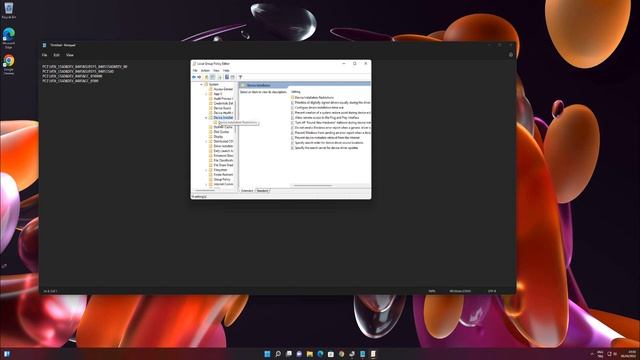Select Specify search order for driver source locations
The image size is (640, 360).
[327, 143]
